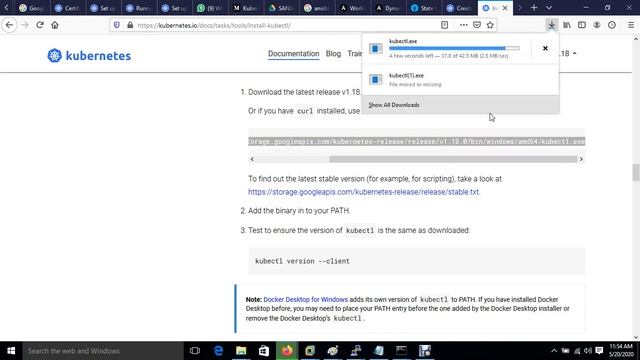The height and width of the screenshot is (360, 640).
Task: Toggle reader view in address bar
Action: coord(444,25)
